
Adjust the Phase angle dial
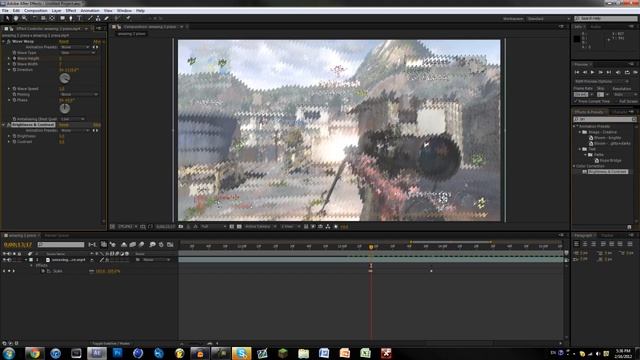pyautogui.click(x=64, y=109)
